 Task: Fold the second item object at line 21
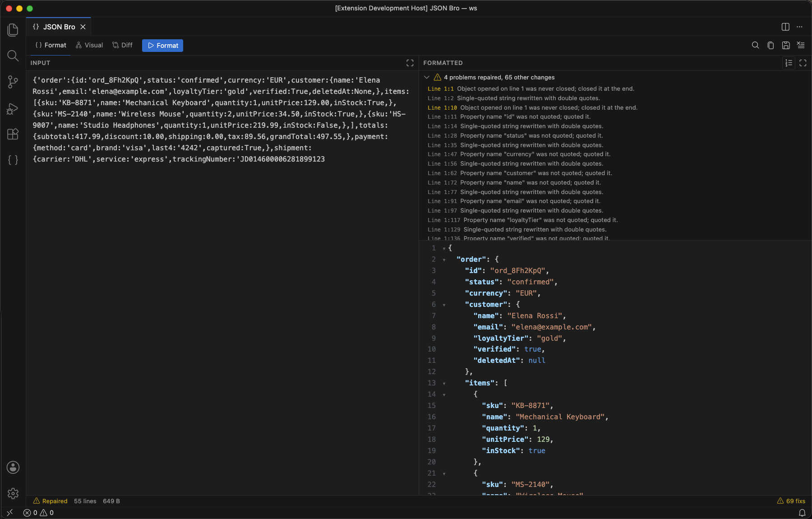444,474
